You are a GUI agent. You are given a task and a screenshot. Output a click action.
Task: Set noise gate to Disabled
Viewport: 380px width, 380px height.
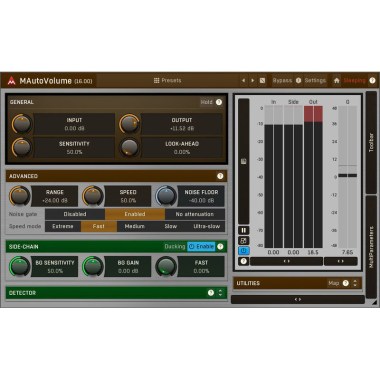click(75, 214)
